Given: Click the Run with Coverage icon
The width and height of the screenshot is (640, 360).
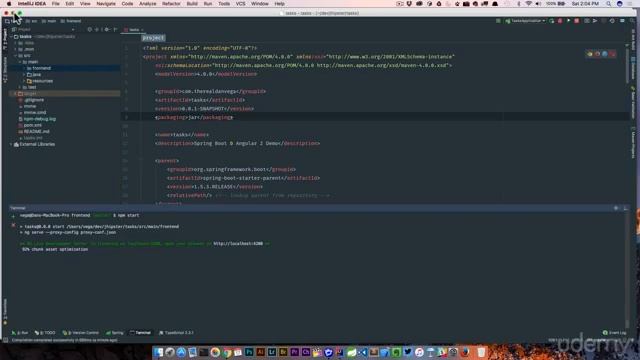Looking at the screenshot, I should tap(568, 21).
